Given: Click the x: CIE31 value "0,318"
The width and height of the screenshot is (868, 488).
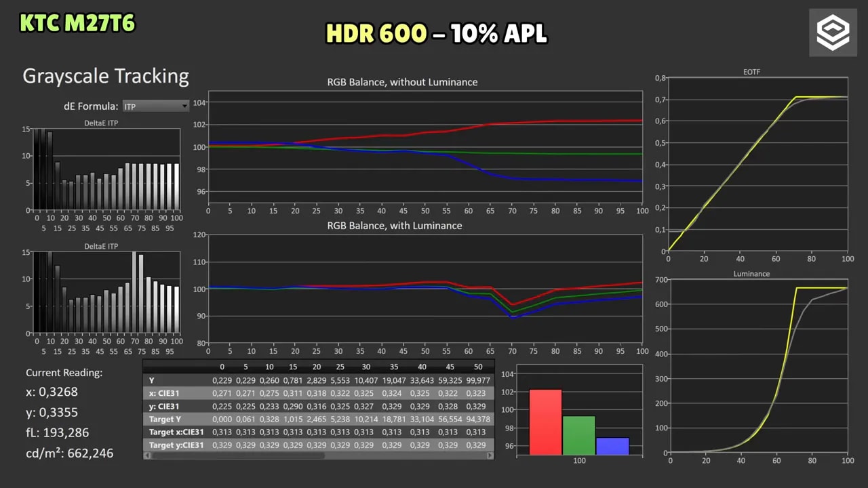Looking at the screenshot, I should [x=317, y=393].
